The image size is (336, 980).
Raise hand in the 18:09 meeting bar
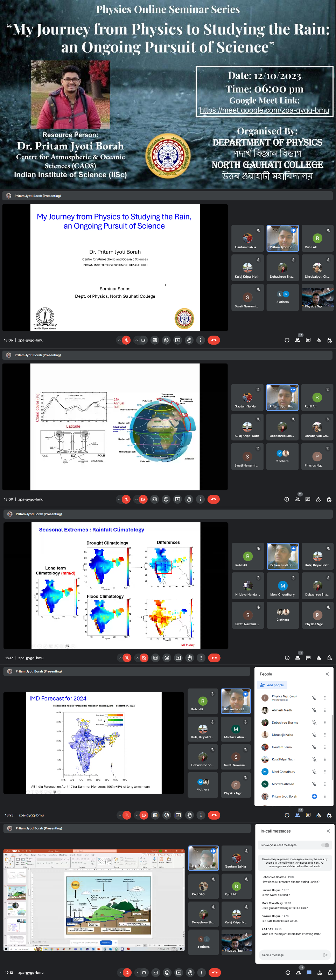point(189,499)
